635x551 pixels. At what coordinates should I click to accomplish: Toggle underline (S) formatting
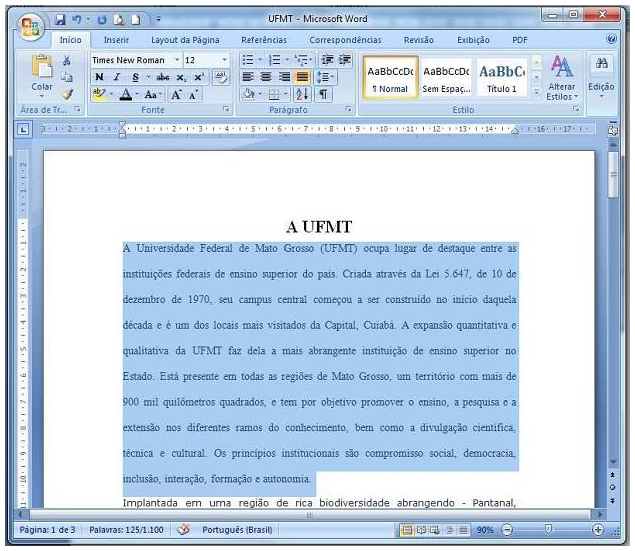coord(135,77)
